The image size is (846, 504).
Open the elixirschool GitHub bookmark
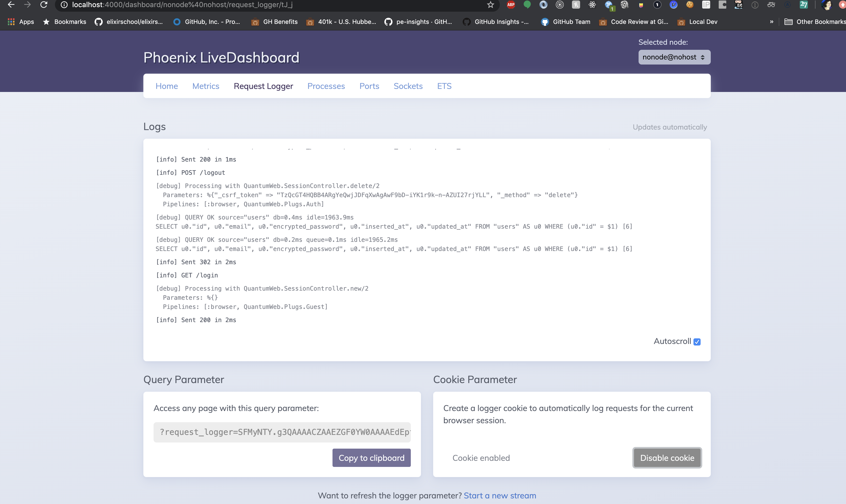[x=129, y=22]
